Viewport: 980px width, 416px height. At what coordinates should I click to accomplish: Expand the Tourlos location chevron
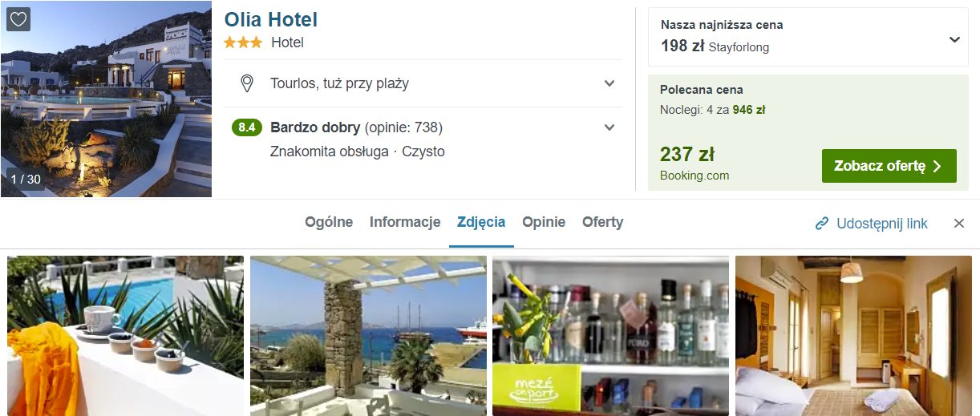pyautogui.click(x=609, y=83)
